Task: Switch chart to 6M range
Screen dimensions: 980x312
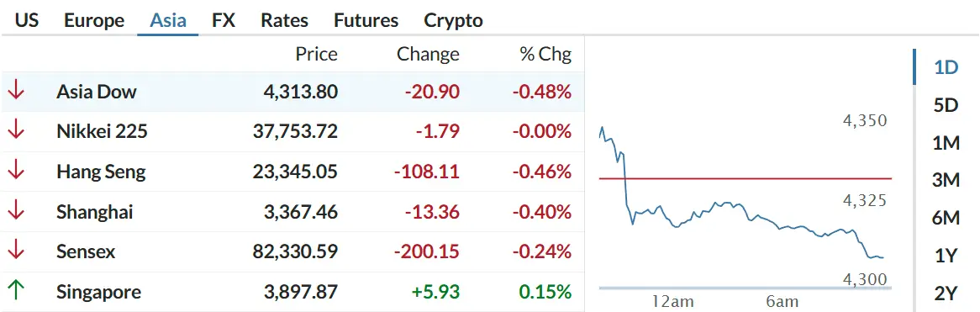Action: tap(946, 218)
